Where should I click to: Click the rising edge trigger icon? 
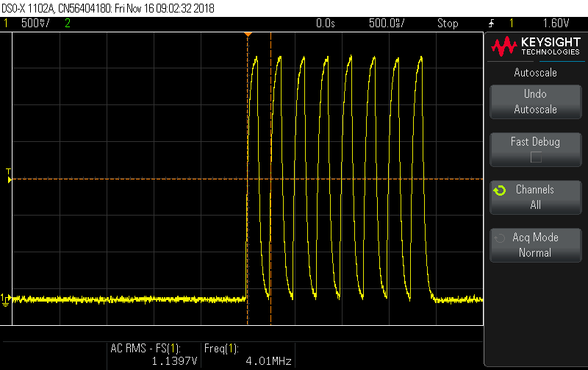point(491,24)
